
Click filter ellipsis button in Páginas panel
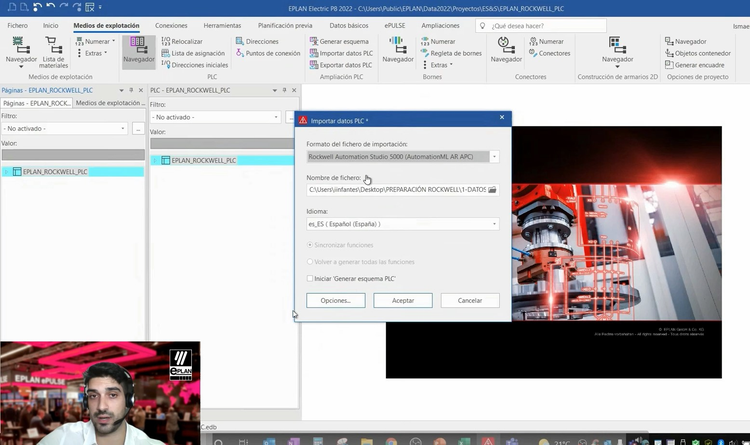click(x=138, y=129)
